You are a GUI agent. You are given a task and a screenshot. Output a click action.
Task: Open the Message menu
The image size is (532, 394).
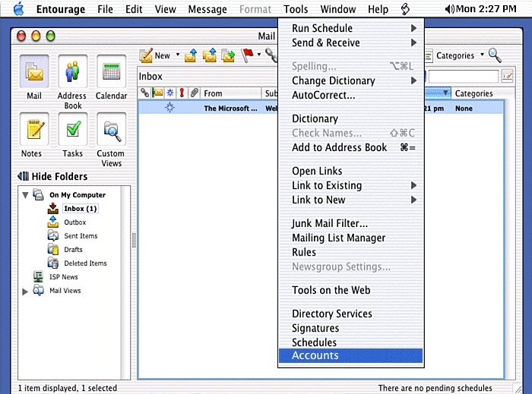point(207,9)
